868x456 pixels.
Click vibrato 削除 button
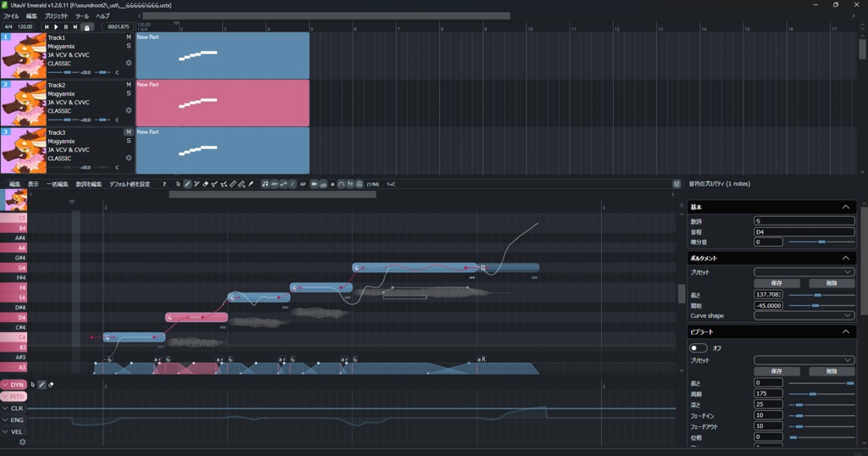(x=832, y=370)
